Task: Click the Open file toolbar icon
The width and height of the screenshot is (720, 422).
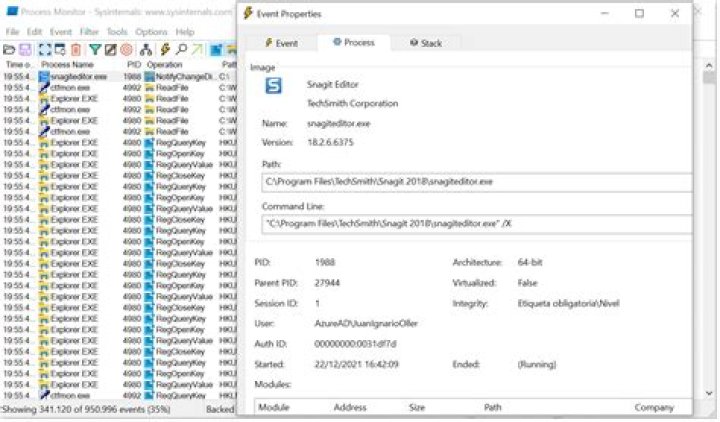Action: click(x=9, y=50)
